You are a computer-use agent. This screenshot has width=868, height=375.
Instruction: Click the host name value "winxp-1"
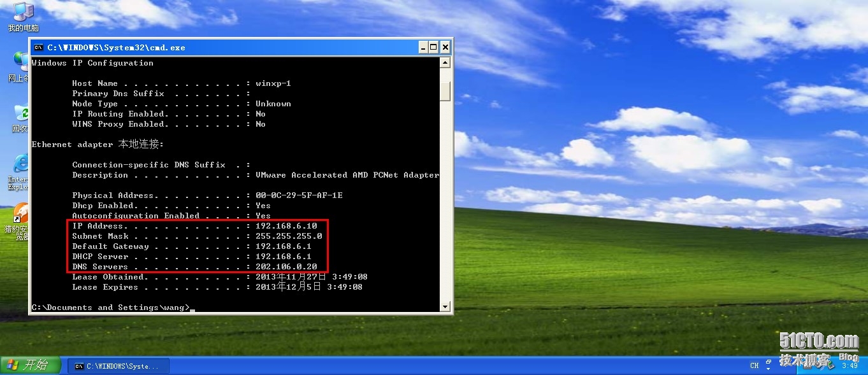pyautogui.click(x=273, y=83)
